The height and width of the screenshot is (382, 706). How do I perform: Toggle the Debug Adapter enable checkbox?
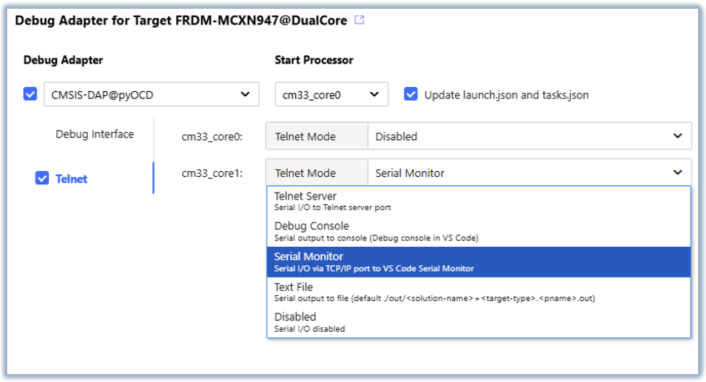tap(30, 94)
